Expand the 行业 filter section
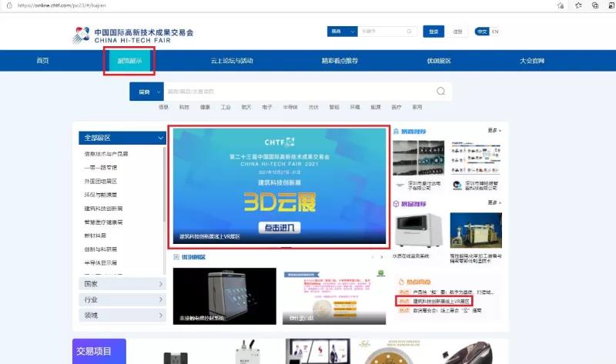 pos(122,299)
